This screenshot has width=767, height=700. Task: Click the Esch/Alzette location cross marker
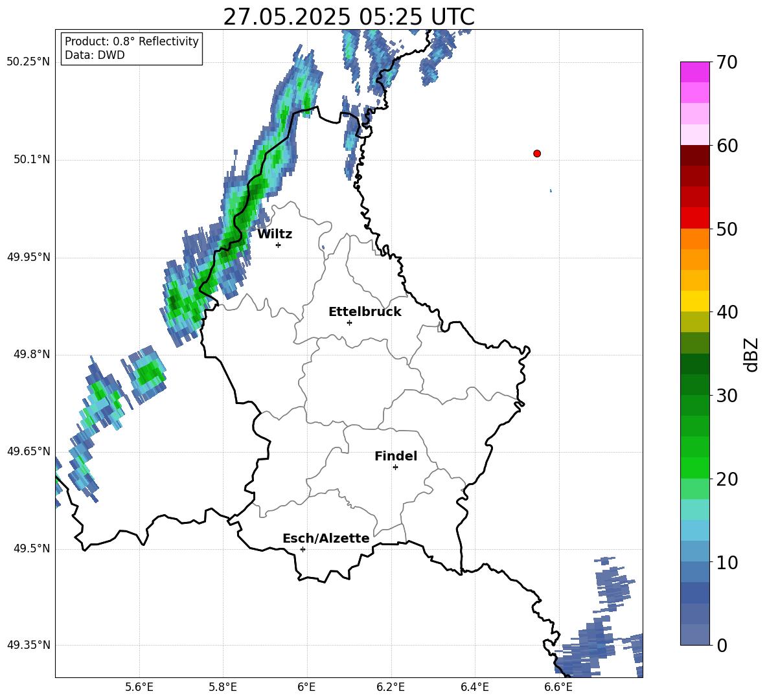(303, 549)
